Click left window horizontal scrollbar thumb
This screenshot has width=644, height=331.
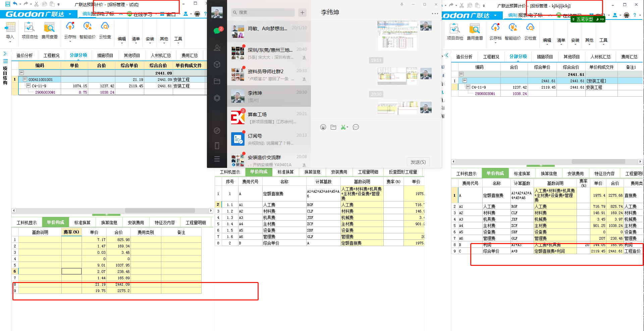[x=160, y=210]
